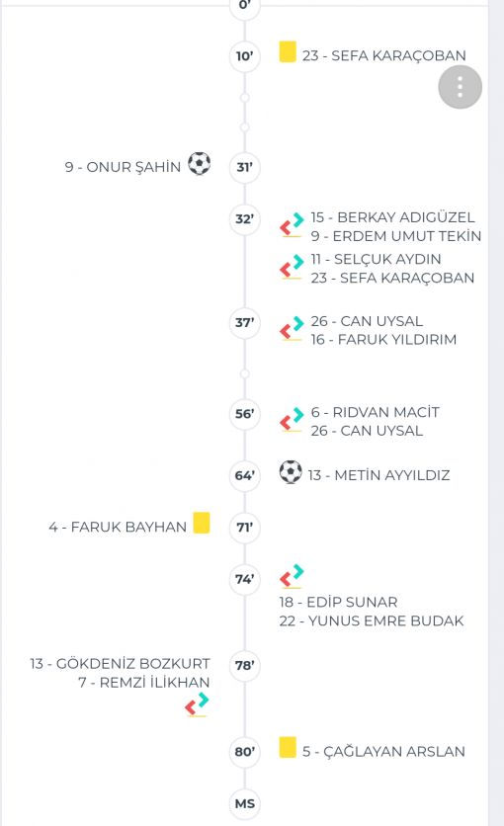
Task: Select the 10' timeline marker
Action: point(244,56)
